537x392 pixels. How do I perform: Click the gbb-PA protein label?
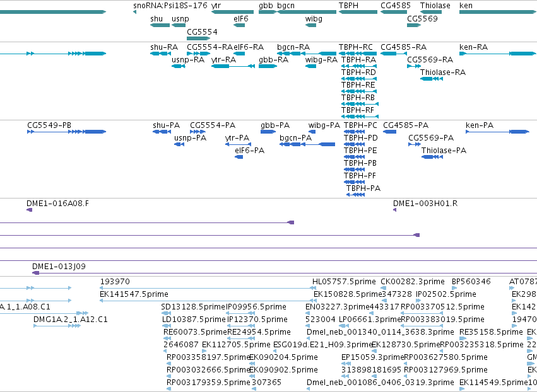(275, 125)
